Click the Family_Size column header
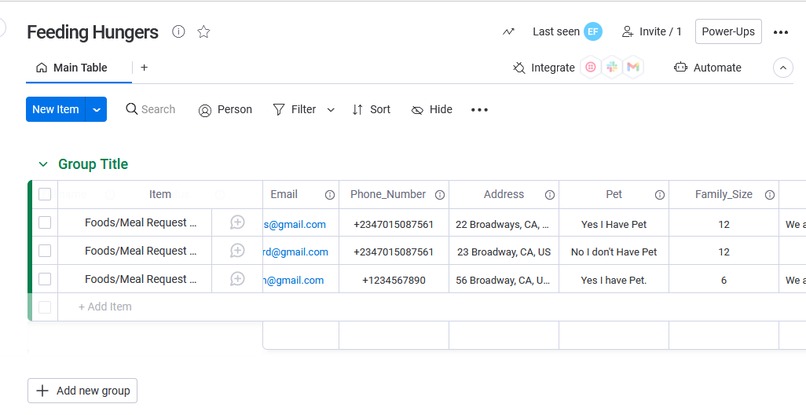 point(724,194)
